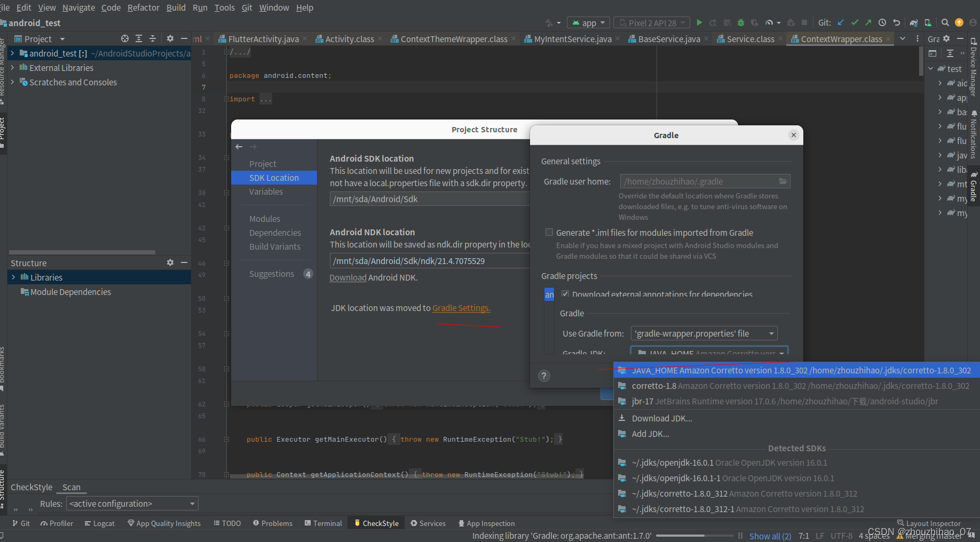Click the orange IDE update icon
Screen dimensions: 980x542
(959, 23)
